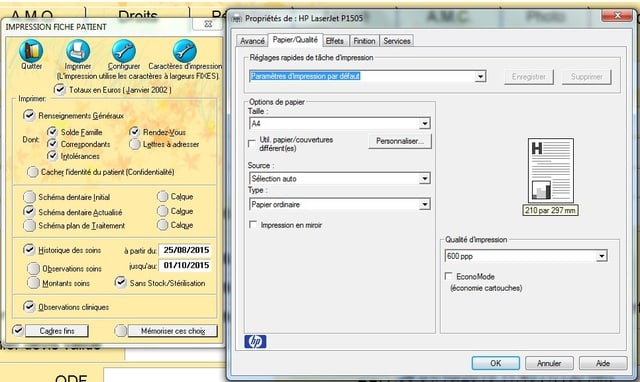This screenshot has width=640, height=382.
Task: Click the Enregistrer button
Action: [x=529, y=77]
